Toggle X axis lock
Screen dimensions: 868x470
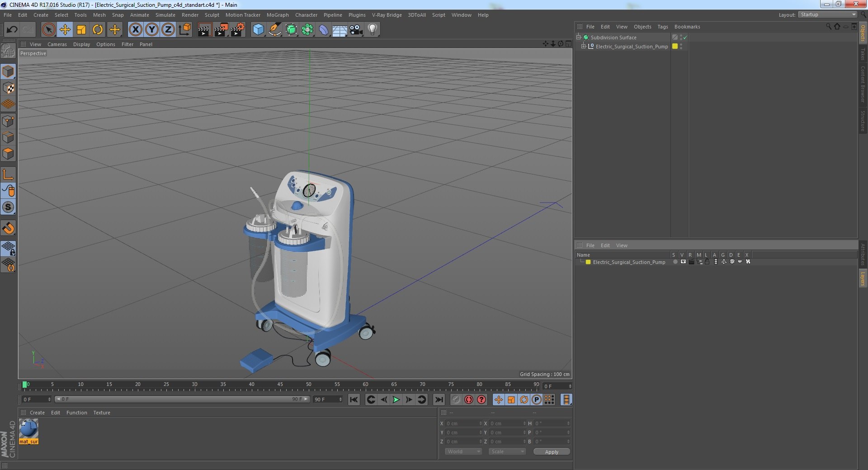pyautogui.click(x=135, y=30)
